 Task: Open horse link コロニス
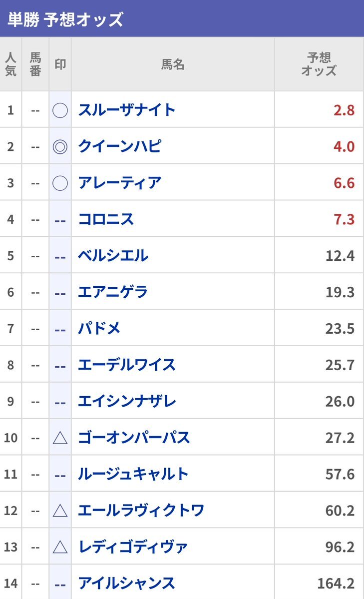pyautogui.click(x=106, y=219)
